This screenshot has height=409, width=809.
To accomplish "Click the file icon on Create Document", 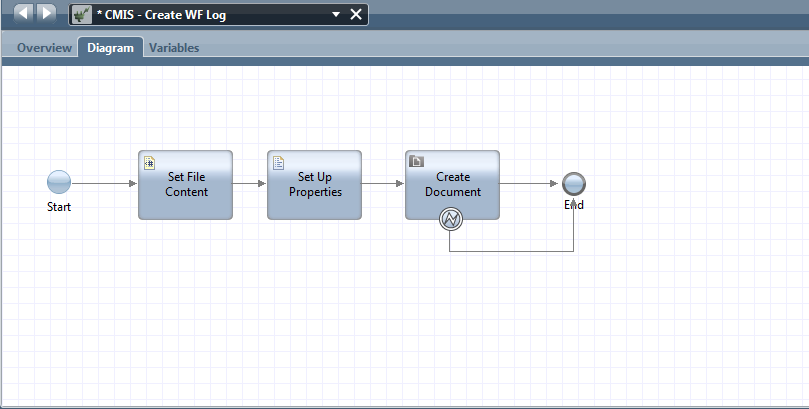I will 416,162.
